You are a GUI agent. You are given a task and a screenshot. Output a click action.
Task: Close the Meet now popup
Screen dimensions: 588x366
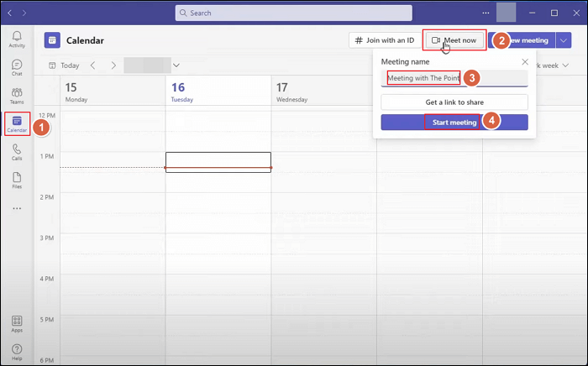(525, 62)
